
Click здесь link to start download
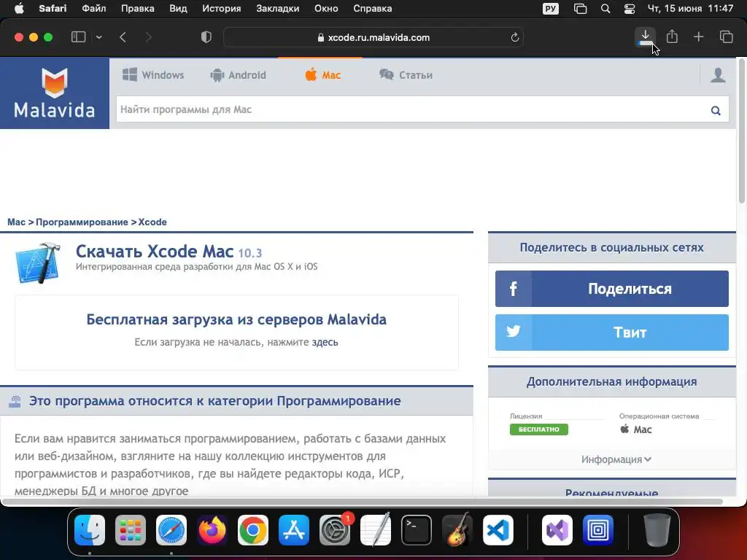[325, 342]
